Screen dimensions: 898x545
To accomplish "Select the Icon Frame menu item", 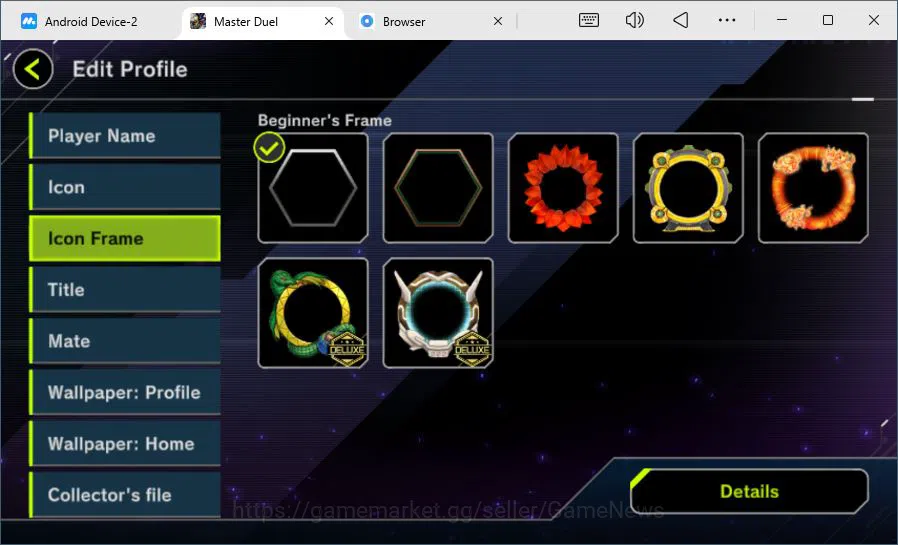I will 125,238.
